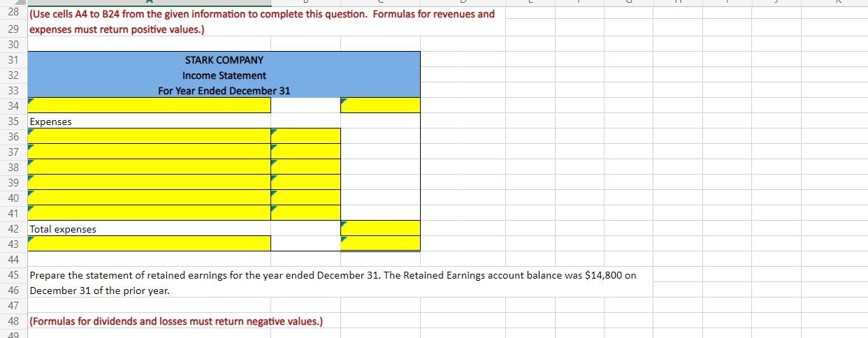Select yellow expense name cell in row 38
This screenshot has height=338, width=868.
pos(149,167)
